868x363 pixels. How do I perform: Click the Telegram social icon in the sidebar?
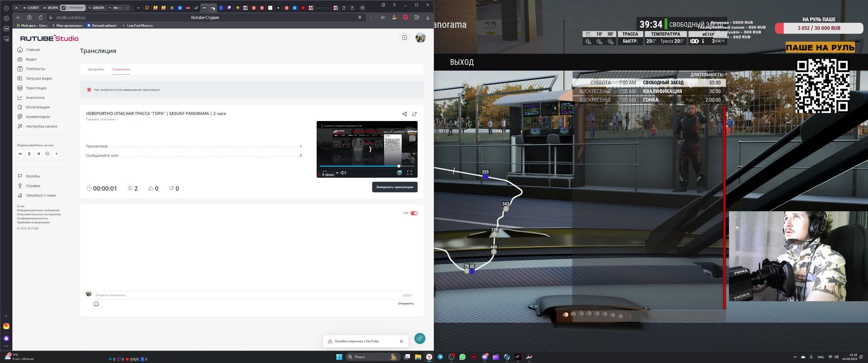click(x=38, y=154)
